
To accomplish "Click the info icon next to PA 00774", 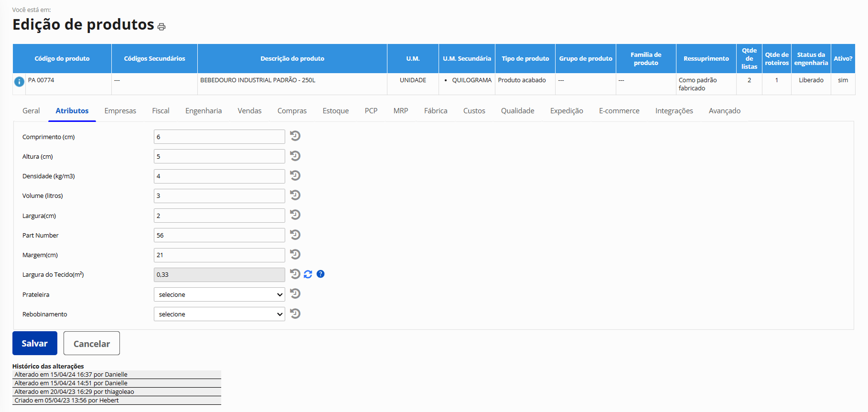I will (x=19, y=82).
